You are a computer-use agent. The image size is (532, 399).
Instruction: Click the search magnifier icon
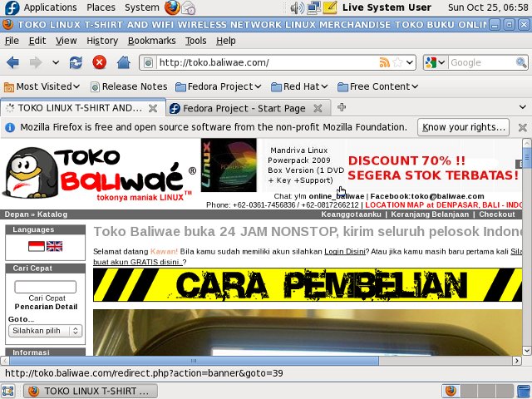[x=521, y=62]
